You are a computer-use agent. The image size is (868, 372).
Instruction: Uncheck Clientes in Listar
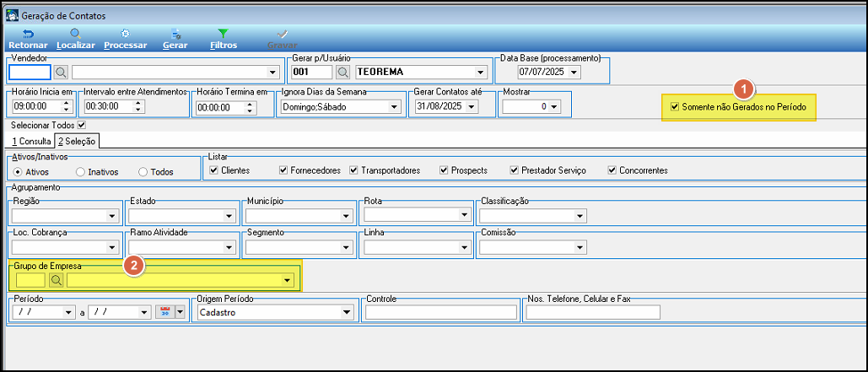click(213, 170)
